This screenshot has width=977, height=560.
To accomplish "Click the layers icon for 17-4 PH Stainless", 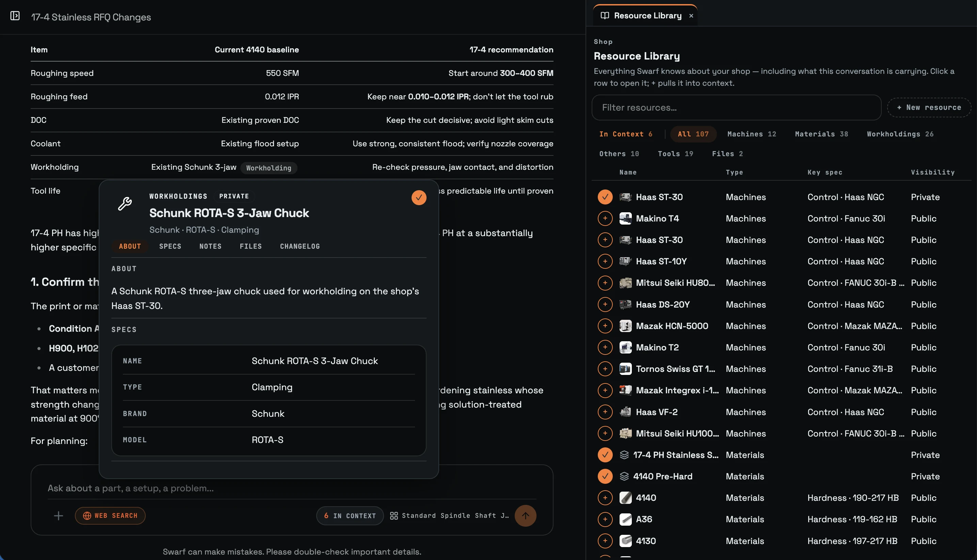I will pos(624,455).
